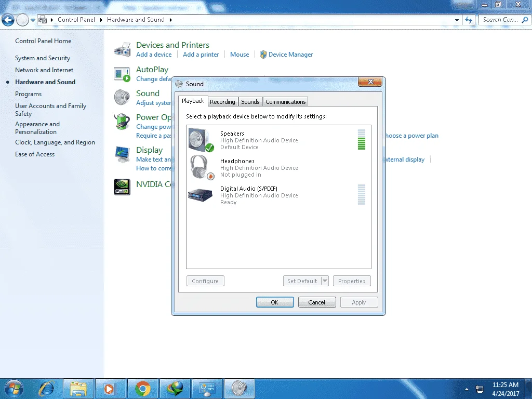
Task: Open Appearance and Personalization category
Action: 37,128
